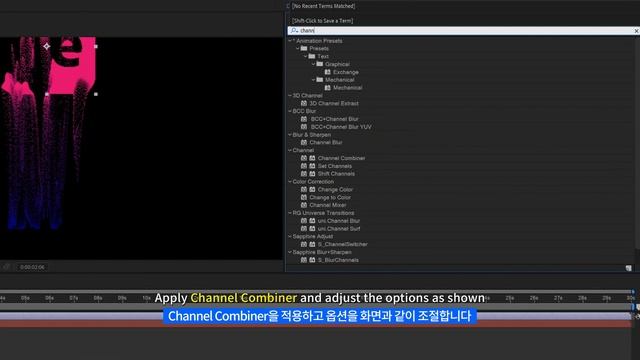The width and height of the screenshot is (640, 360).
Task: Collapse the Channel category
Action: [290, 150]
